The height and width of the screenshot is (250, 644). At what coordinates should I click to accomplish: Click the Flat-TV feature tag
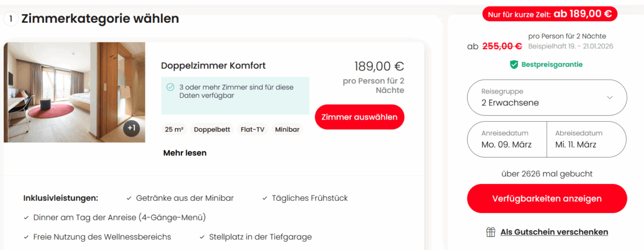point(253,129)
